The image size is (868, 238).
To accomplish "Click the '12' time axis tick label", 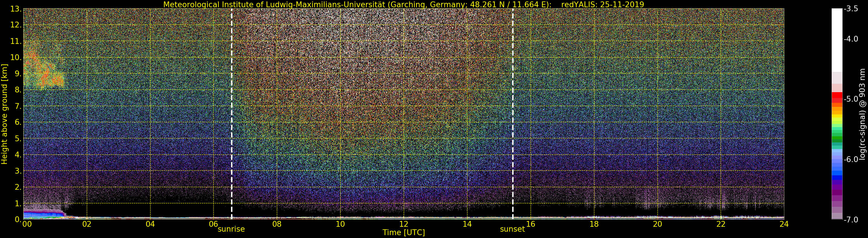I will click(404, 224).
